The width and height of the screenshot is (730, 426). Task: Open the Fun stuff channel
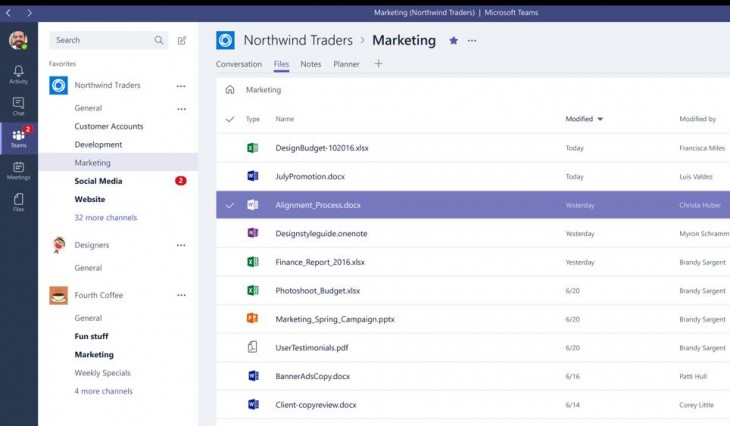pos(91,336)
